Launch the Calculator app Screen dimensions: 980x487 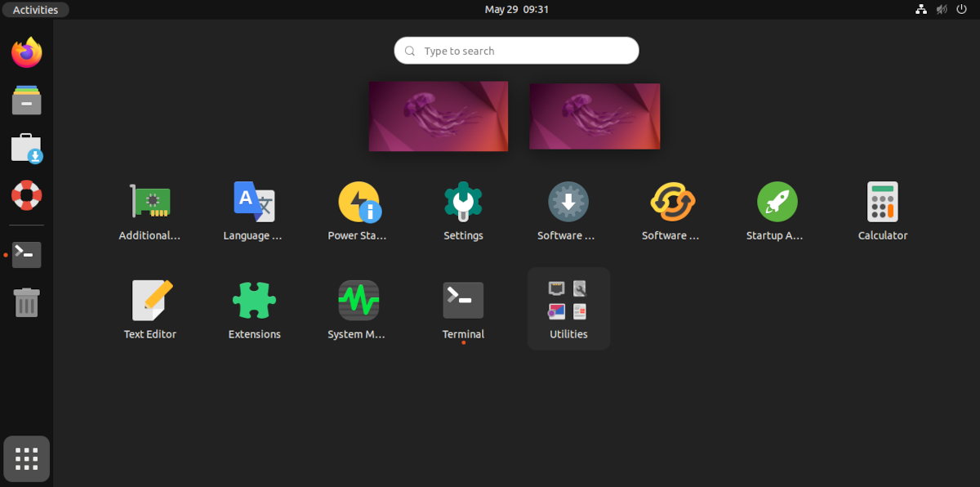point(882,202)
